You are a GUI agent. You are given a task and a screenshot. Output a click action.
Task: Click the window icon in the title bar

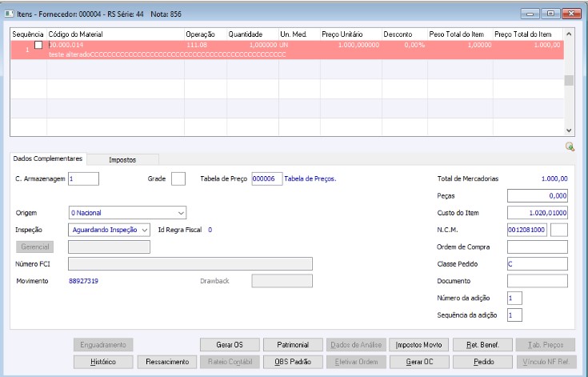(9, 14)
